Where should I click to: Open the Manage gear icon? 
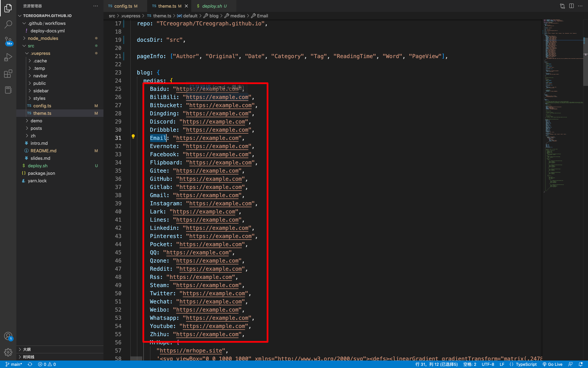point(8,352)
